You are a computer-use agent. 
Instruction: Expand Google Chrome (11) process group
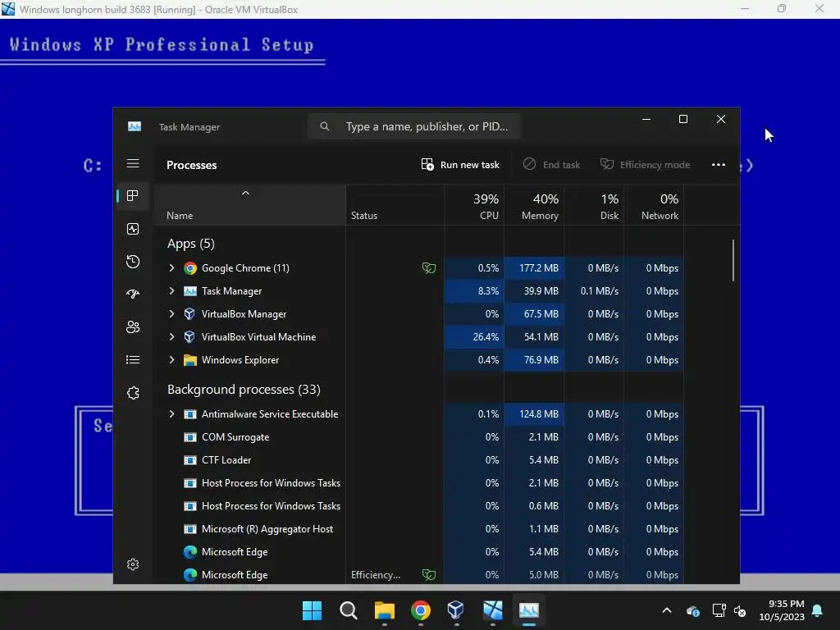click(x=171, y=268)
